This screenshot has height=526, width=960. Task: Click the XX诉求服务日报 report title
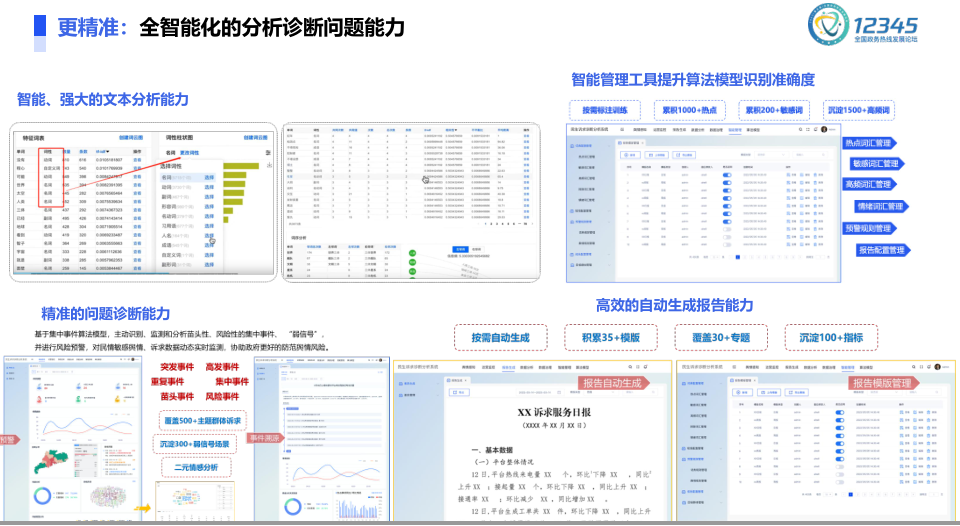(554, 412)
